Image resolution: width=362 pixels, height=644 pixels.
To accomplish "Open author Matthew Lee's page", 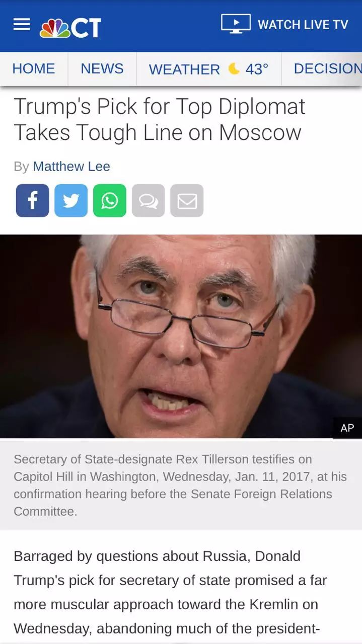I will coord(71,166).
